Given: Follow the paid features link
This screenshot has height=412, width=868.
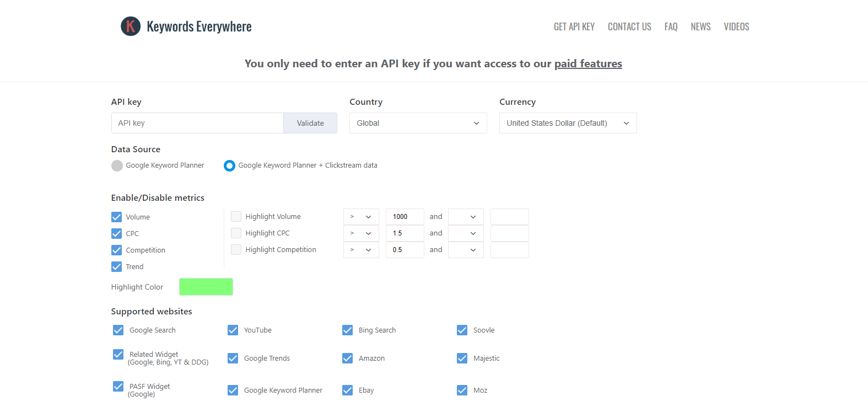Looking at the screenshot, I should [588, 64].
